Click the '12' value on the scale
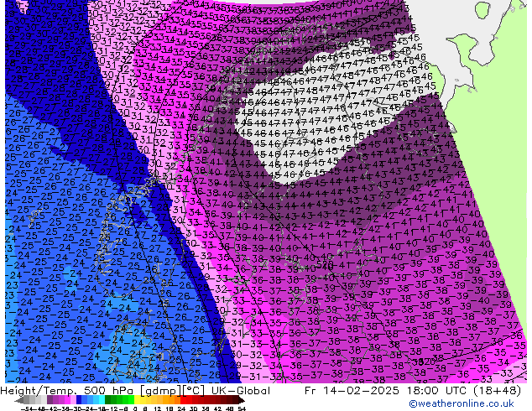Screen dimensions: 532x411 (x=158, y=409)
